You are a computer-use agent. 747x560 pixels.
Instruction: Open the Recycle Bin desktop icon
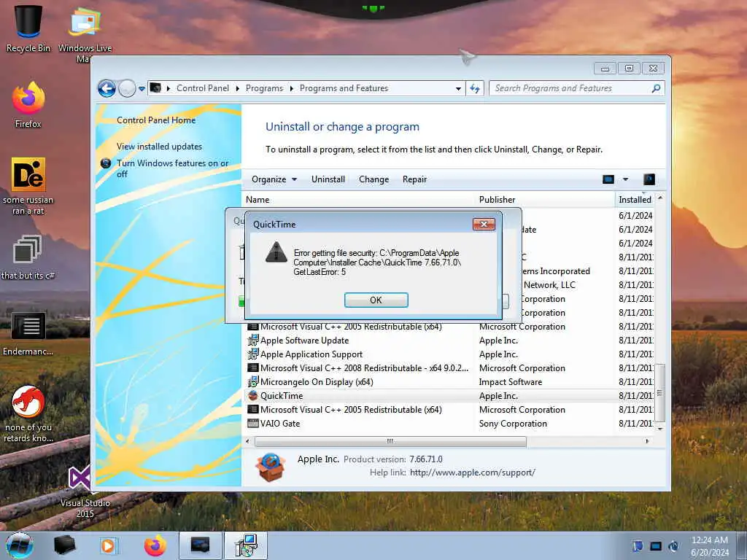(28, 28)
